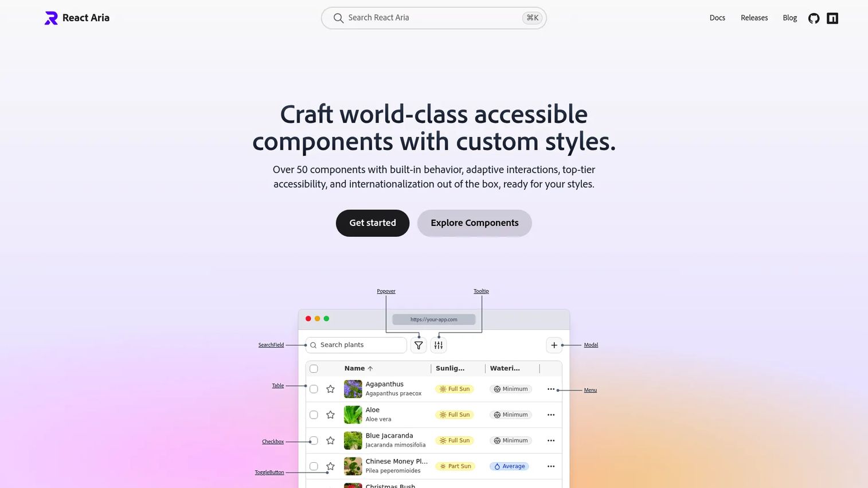Image resolution: width=868 pixels, height=488 pixels.
Task: Click the filter funnel icon button
Action: (x=419, y=345)
